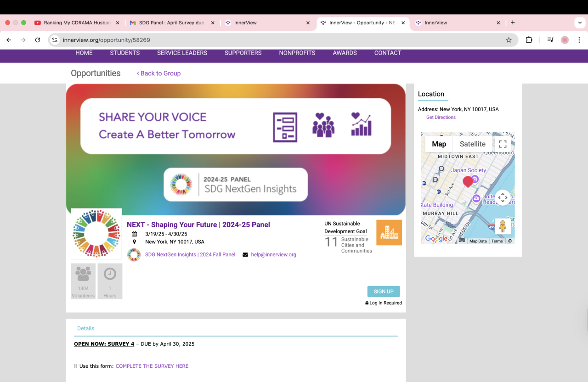Click the Japan Society map label
Image resolution: width=588 pixels, height=382 pixels.
469,170
